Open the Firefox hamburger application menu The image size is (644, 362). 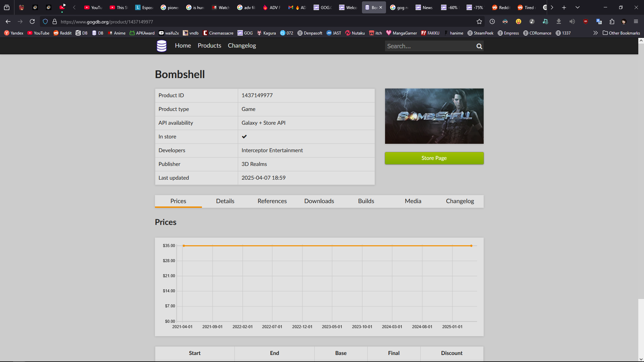click(x=636, y=21)
